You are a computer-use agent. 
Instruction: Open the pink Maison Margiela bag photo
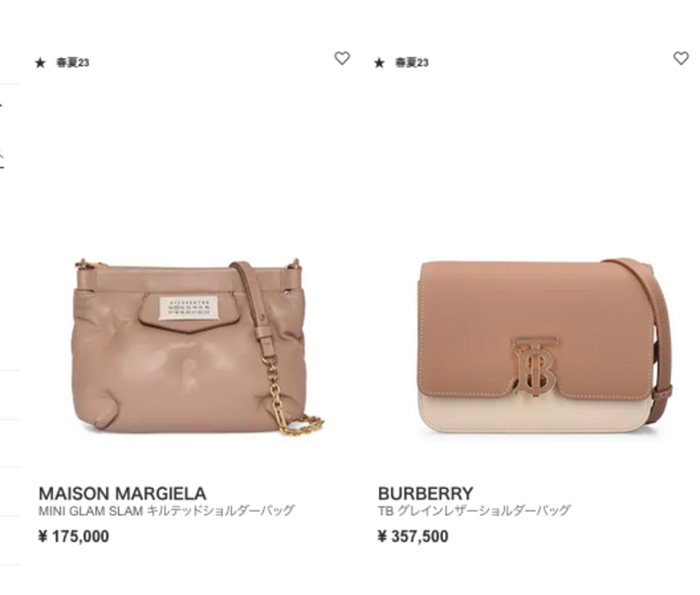click(x=196, y=346)
